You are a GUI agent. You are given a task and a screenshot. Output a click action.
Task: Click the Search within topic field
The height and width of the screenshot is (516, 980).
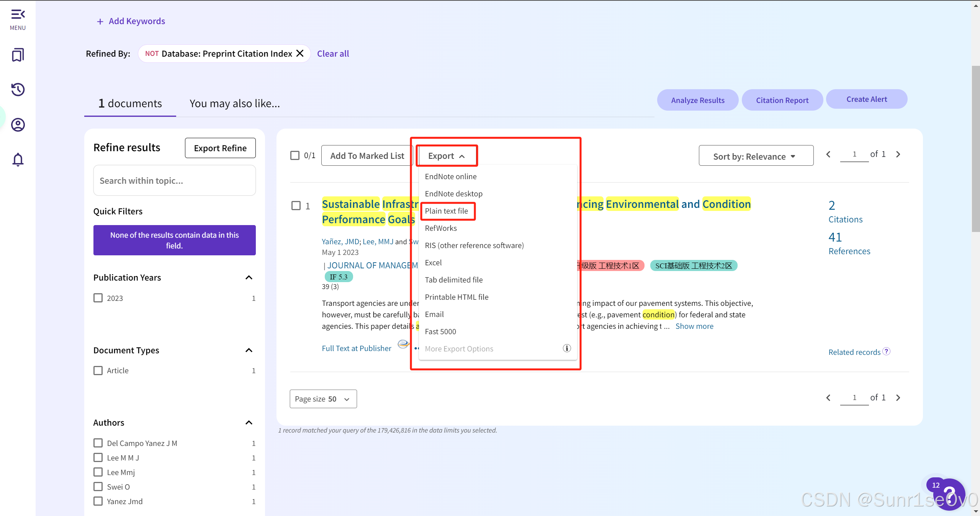point(174,181)
